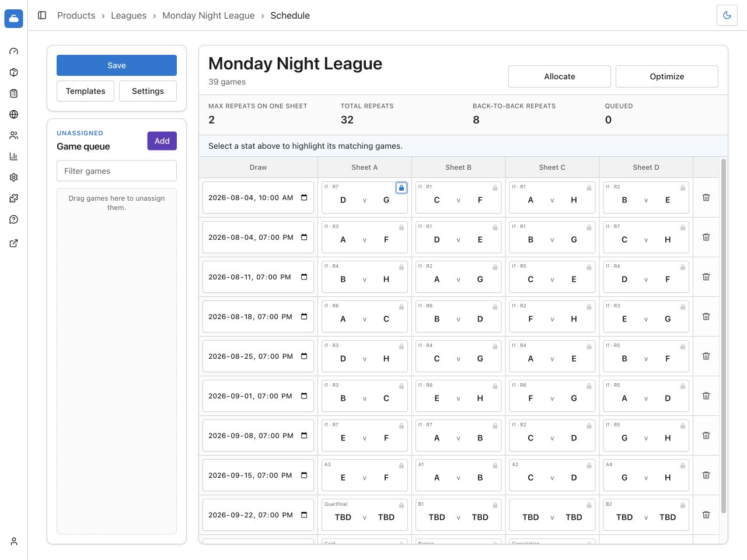Viewport: 747px width, 560px height.
Task: Open date picker for 2026-08-18 draw
Action: tap(304, 317)
